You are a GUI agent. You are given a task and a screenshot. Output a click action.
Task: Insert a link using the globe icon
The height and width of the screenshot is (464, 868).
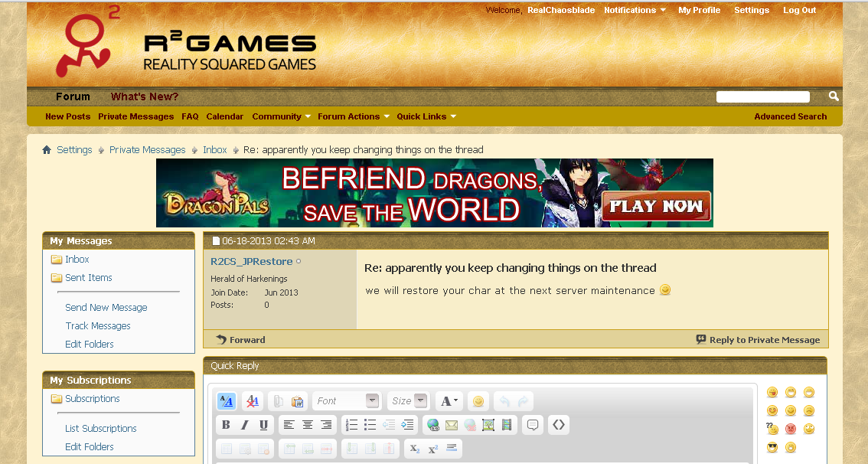(x=433, y=425)
